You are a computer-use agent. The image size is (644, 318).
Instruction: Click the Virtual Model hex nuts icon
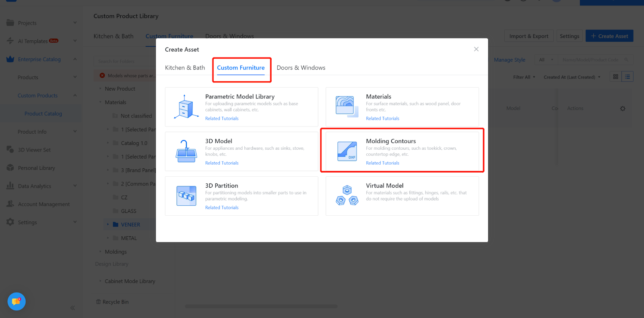coord(347,196)
